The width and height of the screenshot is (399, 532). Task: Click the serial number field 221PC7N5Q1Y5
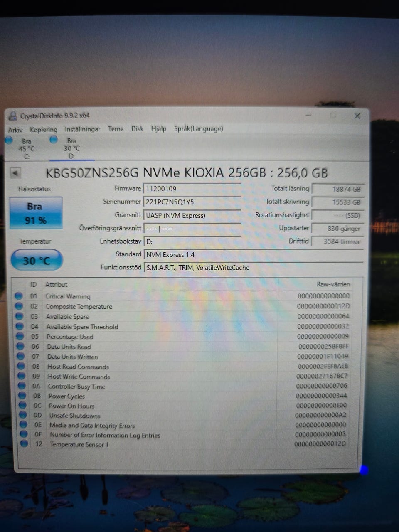tap(192, 202)
